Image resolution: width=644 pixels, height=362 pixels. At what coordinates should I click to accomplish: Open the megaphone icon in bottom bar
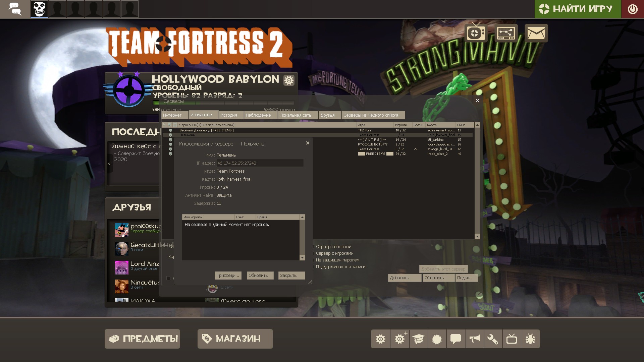[x=474, y=339]
